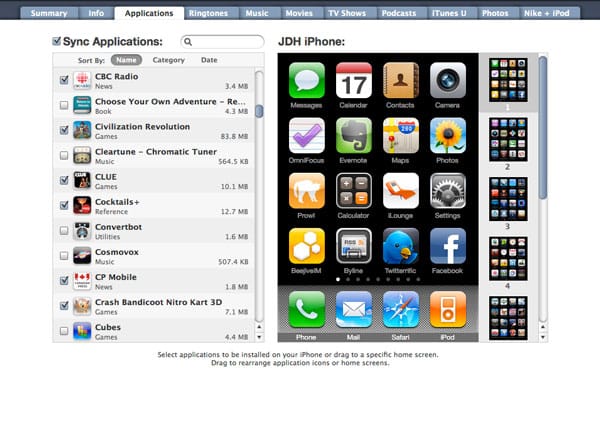Click the application search field
Screen dimensions: 600x422
click(x=222, y=42)
